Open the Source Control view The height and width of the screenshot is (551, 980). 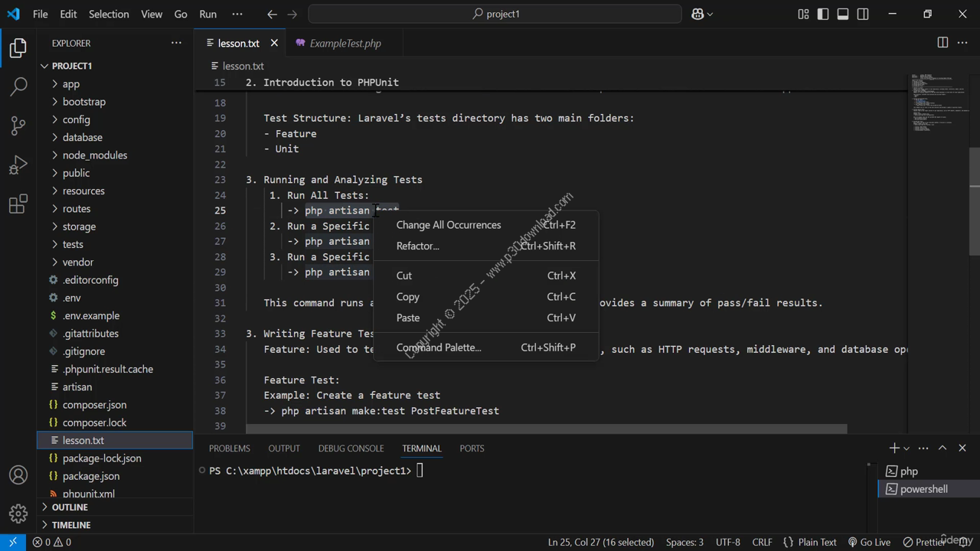coord(18,126)
